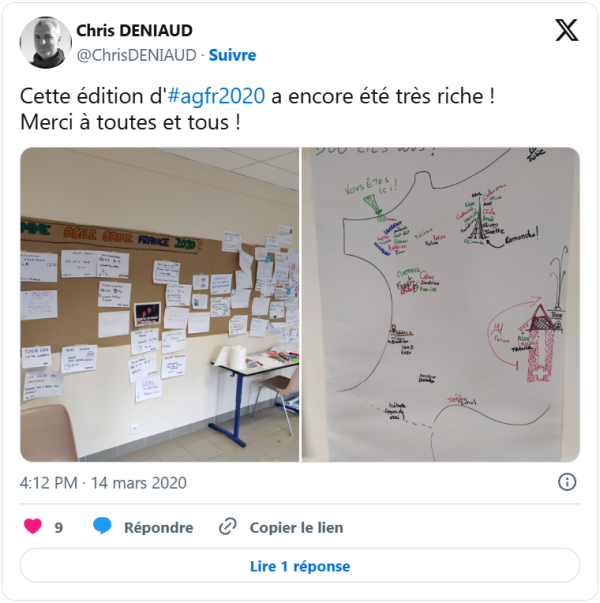Open the hand-drawn France map photo

441,305
